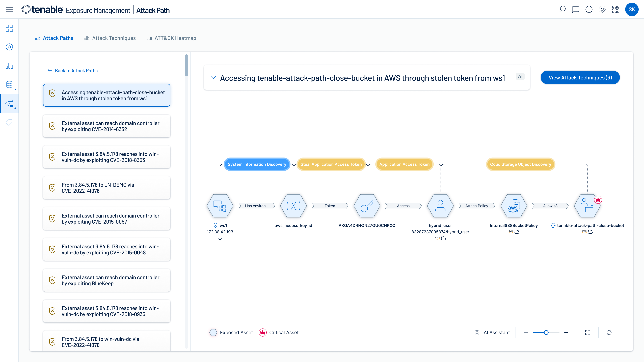This screenshot has height=362, width=644.
Task: Open the apps grid launcher icon
Action: click(x=616, y=10)
